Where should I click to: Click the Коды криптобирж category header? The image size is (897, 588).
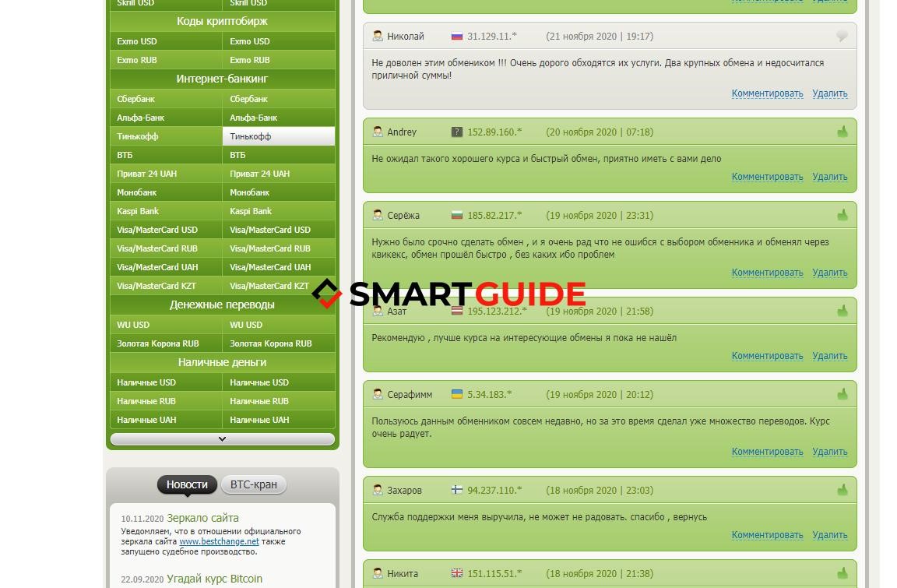click(x=223, y=21)
